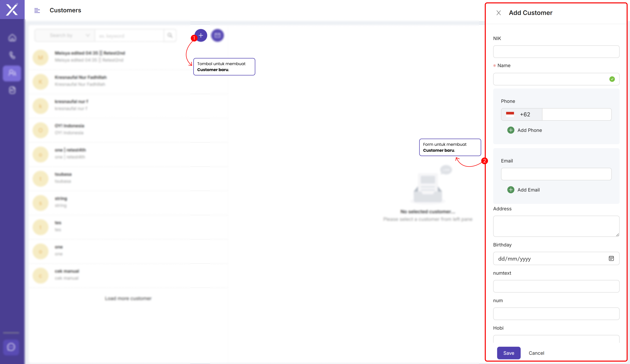Expand the Search by dropdown
630x364 pixels.
pyautogui.click(x=65, y=35)
